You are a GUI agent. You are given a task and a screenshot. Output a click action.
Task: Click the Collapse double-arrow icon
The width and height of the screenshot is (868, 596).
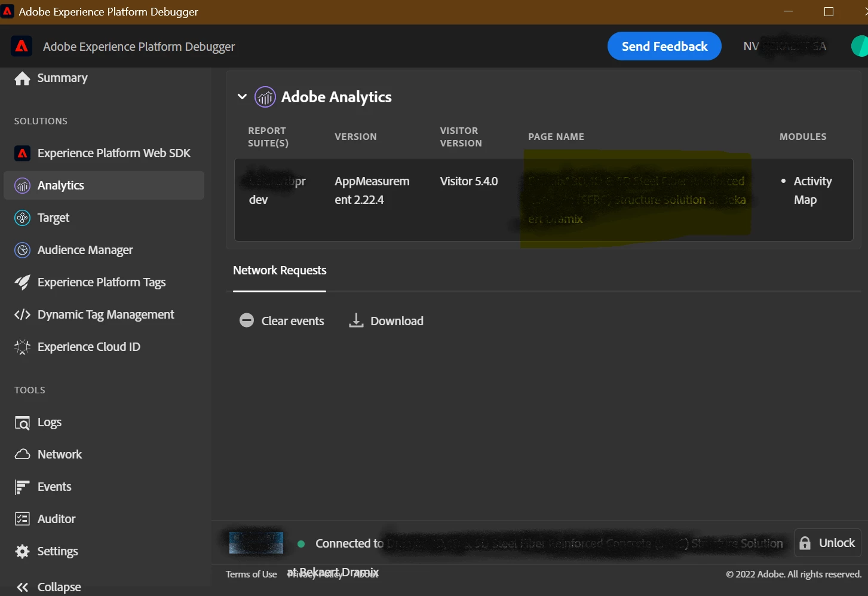[x=22, y=587]
